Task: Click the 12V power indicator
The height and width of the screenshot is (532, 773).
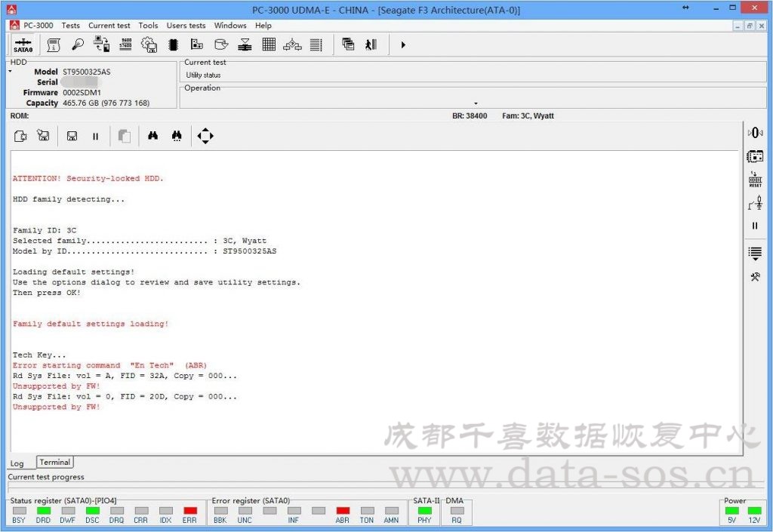Action: pyautogui.click(x=754, y=510)
